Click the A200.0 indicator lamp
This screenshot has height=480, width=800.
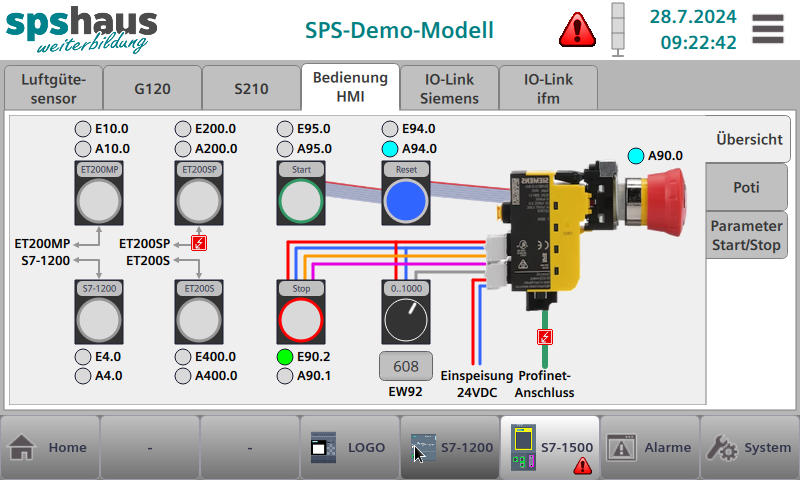point(183,149)
